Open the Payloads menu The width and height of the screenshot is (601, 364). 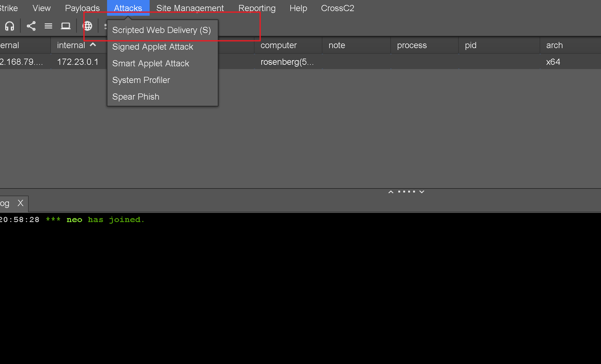click(82, 8)
